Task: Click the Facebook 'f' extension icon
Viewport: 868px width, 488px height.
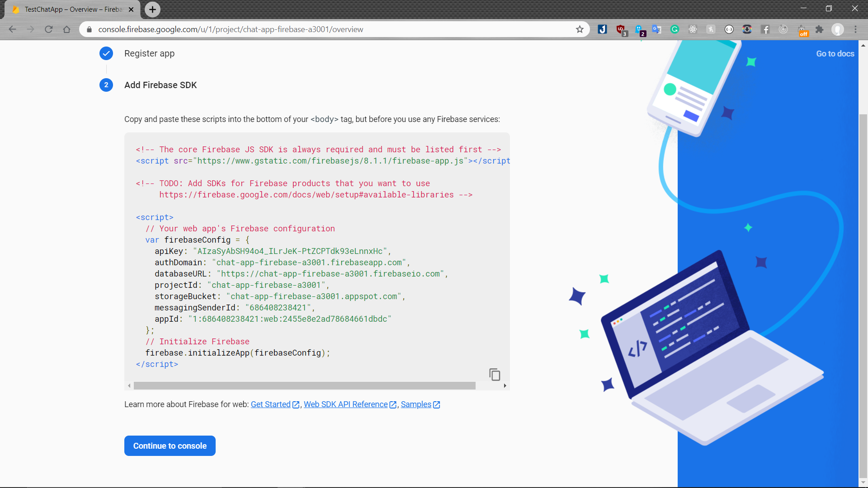Action: click(x=765, y=29)
